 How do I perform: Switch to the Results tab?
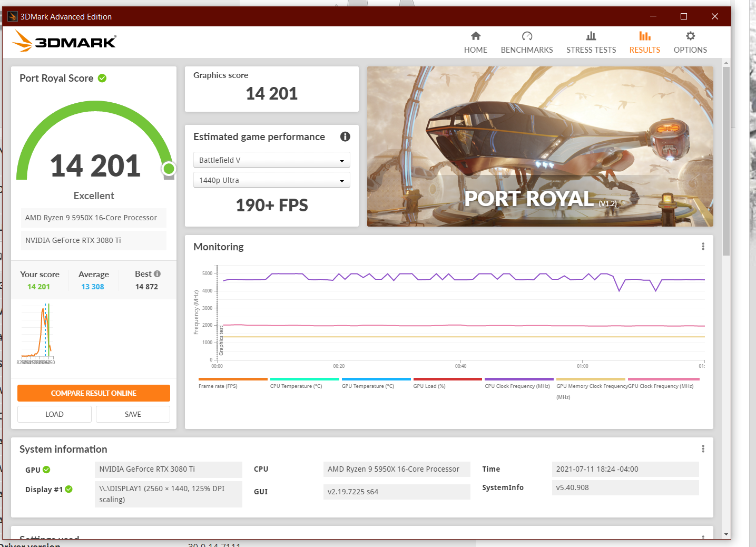644,42
